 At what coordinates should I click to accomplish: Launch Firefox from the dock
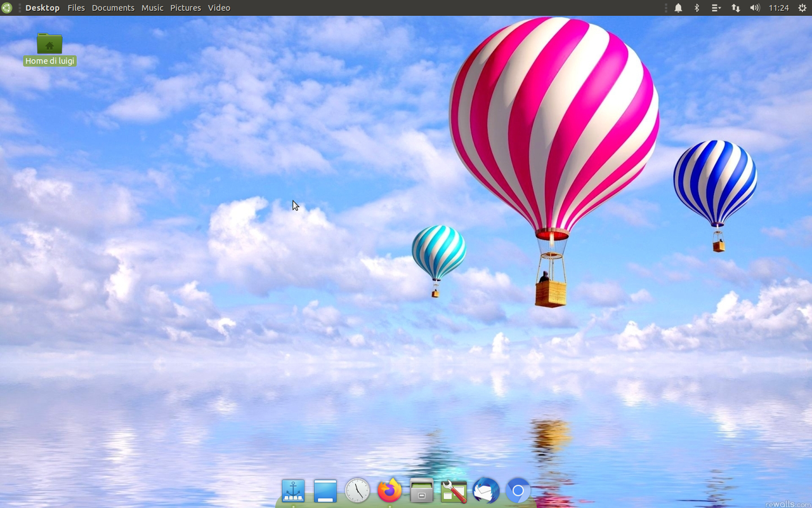point(390,491)
